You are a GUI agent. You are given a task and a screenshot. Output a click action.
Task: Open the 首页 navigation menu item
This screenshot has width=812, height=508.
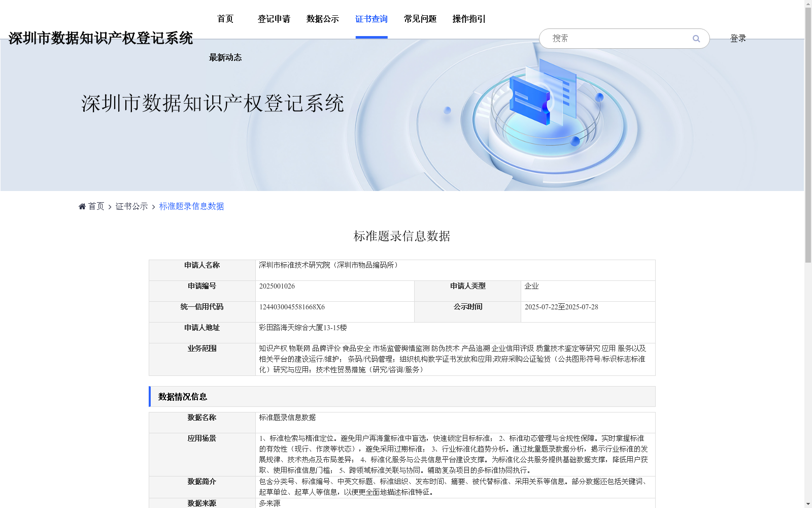[x=225, y=19]
